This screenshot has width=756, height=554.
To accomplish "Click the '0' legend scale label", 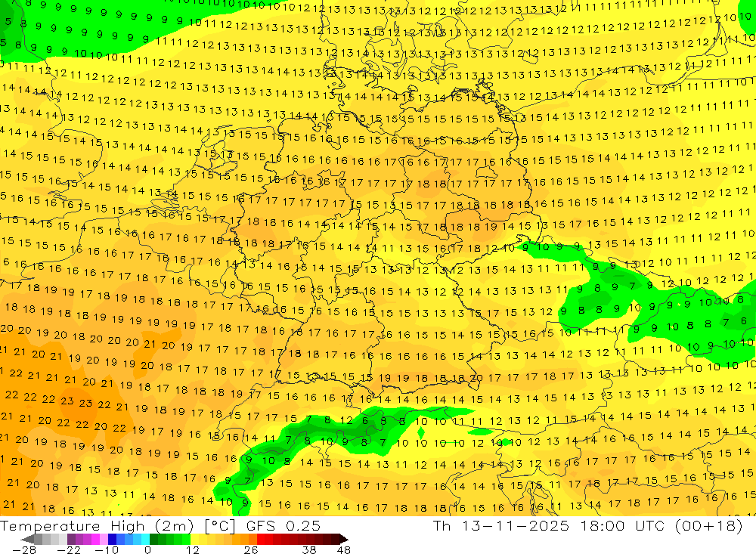I will 147,550.
